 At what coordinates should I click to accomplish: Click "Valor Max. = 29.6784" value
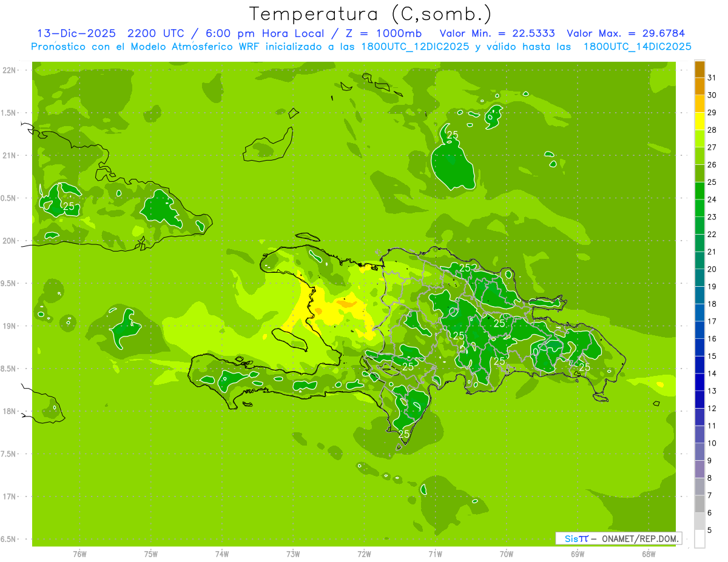[625, 33]
